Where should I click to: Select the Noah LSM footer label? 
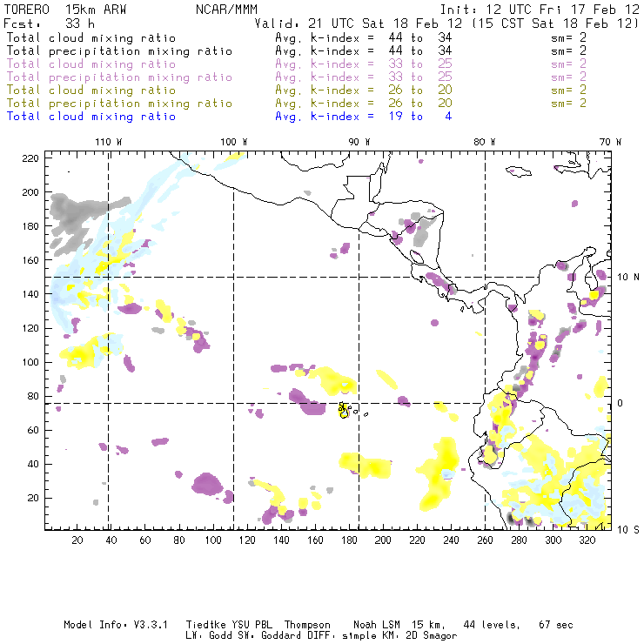click(x=379, y=625)
